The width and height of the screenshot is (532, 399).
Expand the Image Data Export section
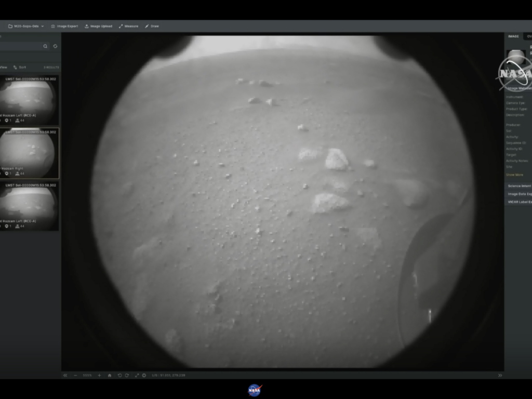519,194
